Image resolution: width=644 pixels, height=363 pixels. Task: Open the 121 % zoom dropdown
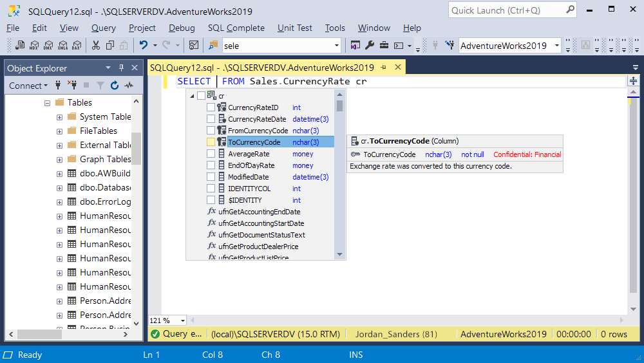183,321
